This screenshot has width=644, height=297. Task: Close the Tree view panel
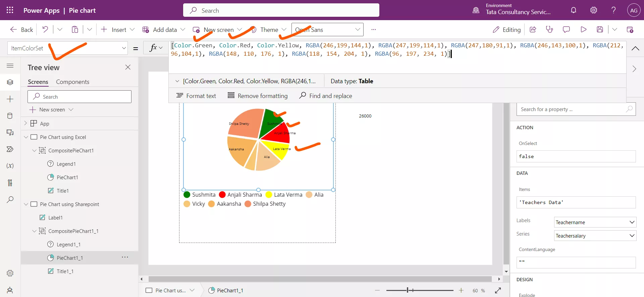[128, 67]
